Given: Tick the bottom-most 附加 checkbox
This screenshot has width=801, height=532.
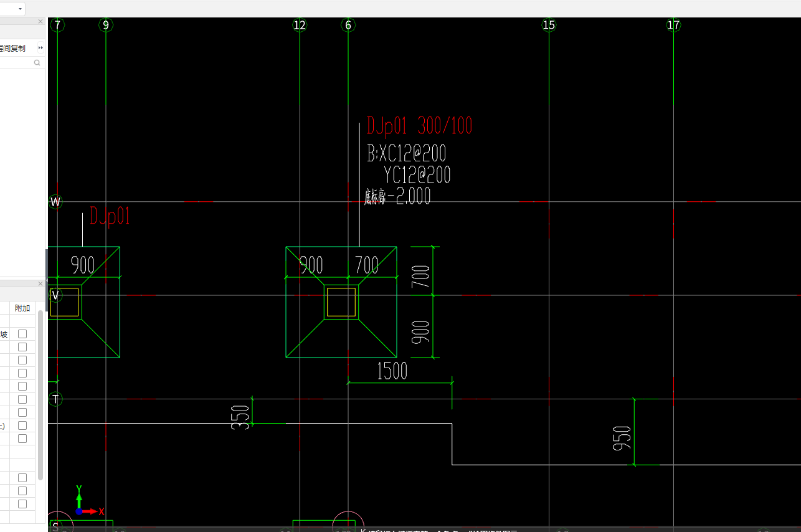Looking at the screenshot, I should 22,504.
